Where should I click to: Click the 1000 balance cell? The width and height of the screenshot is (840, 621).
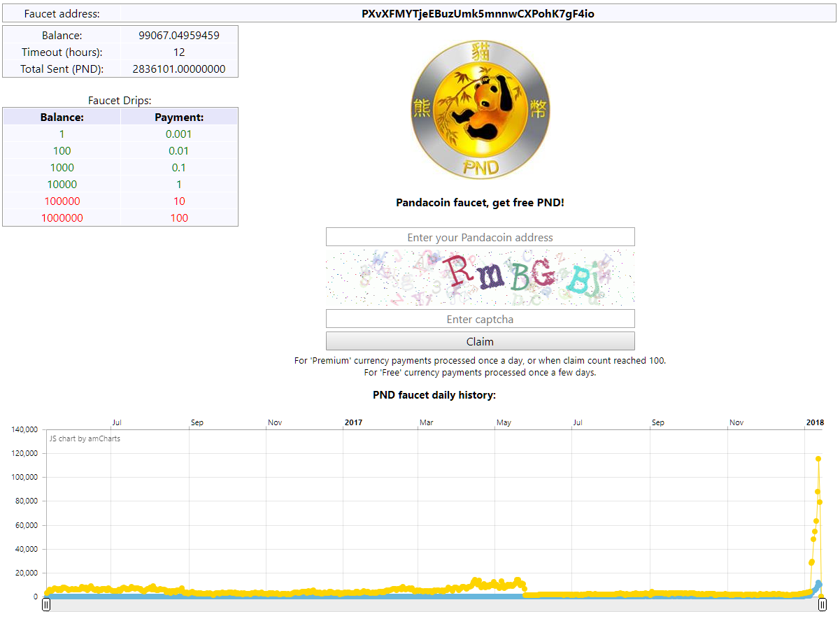coord(62,167)
